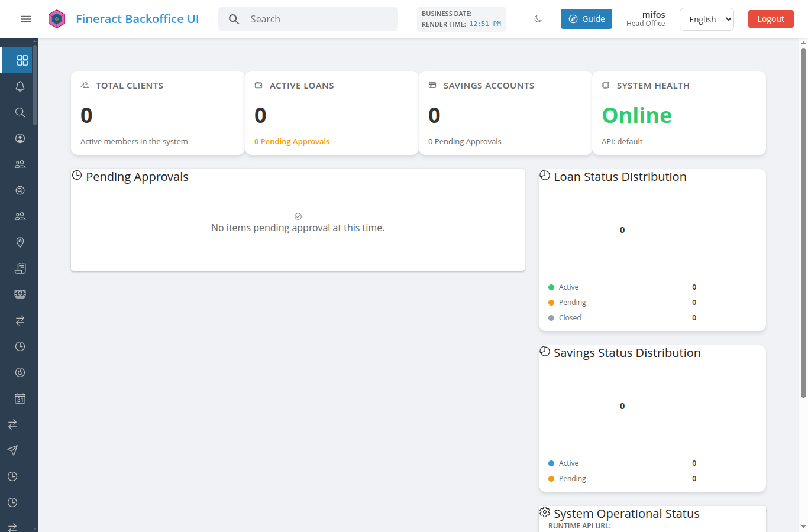The height and width of the screenshot is (532, 808).
Task: Click the Savings Accounts card icon
Action: point(432,85)
